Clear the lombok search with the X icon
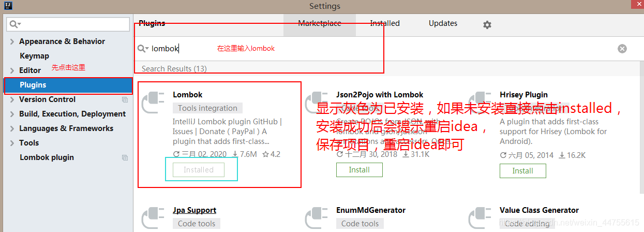The height and width of the screenshot is (232, 644). point(622,49)
